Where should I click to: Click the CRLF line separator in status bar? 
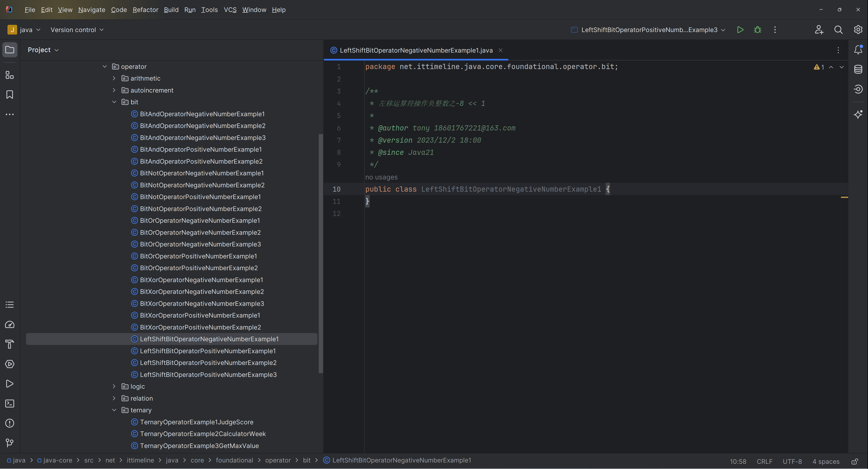pyautogui.click(x=764, y=461)
